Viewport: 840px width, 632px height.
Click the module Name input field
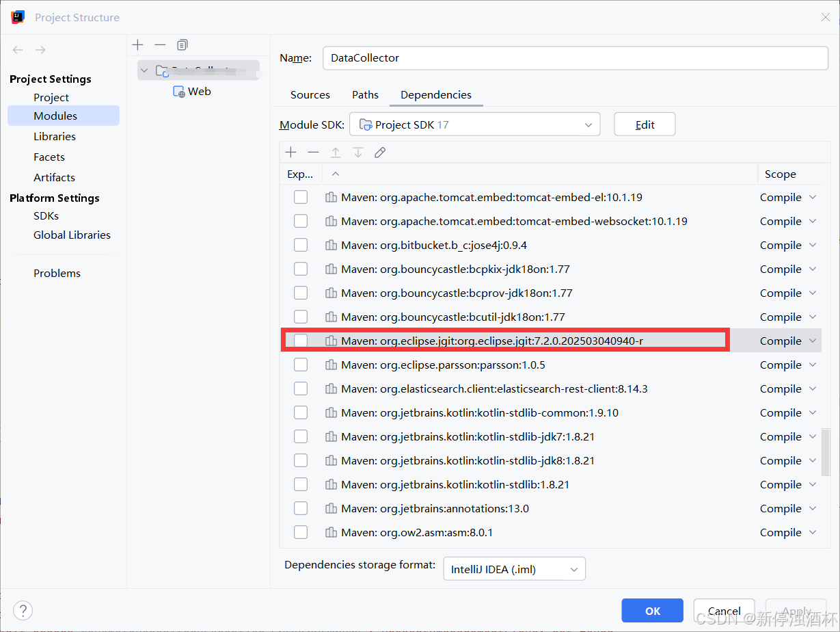tap(575, 58)
